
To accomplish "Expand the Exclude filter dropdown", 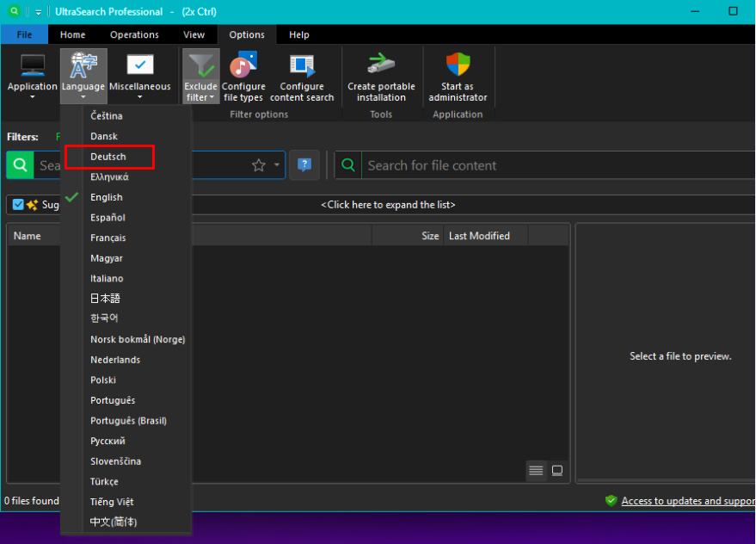I will [200, 97].
